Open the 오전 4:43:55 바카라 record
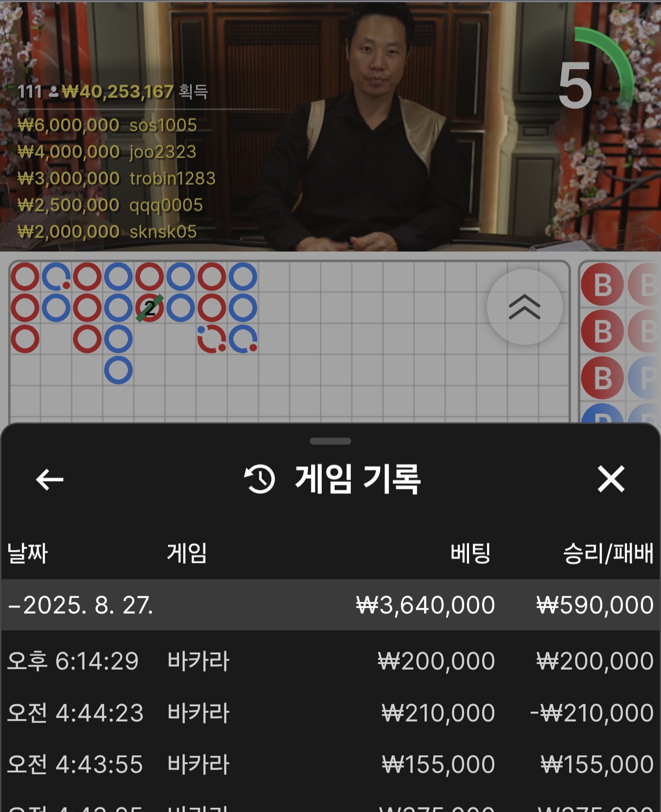Viewport: 661px width, 812px height. 330,764
